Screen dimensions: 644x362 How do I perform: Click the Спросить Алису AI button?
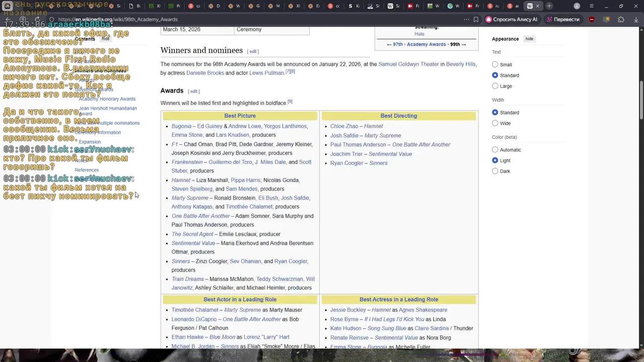point(512,20)
